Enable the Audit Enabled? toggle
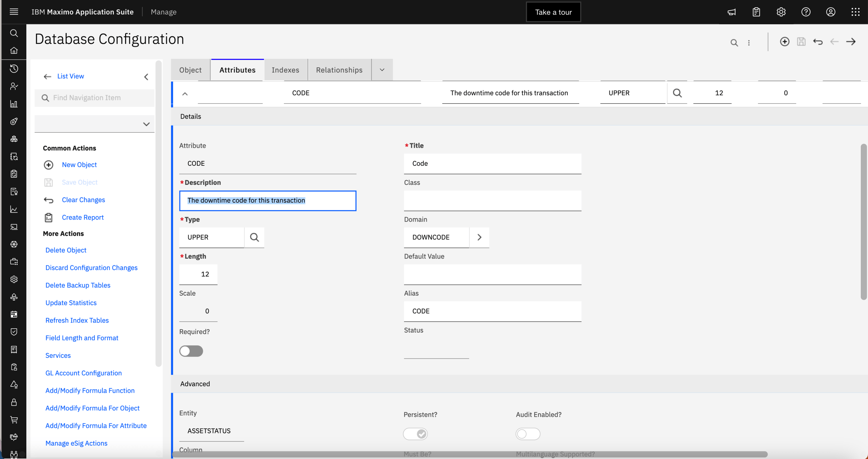 coord(528,434)
